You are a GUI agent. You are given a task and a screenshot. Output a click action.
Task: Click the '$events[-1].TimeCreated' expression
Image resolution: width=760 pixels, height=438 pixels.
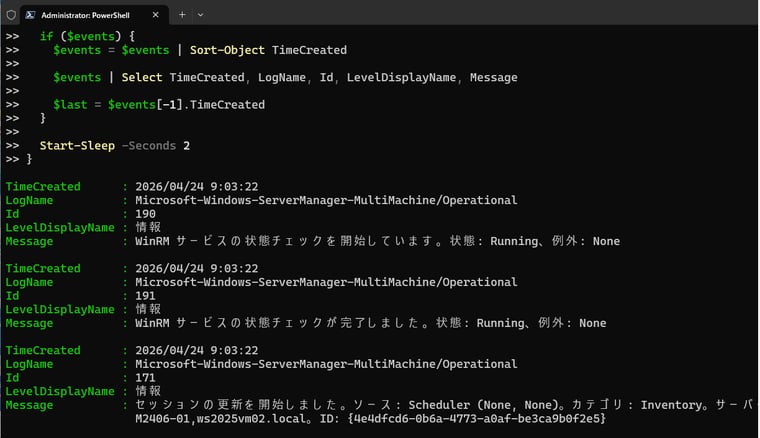187,105
